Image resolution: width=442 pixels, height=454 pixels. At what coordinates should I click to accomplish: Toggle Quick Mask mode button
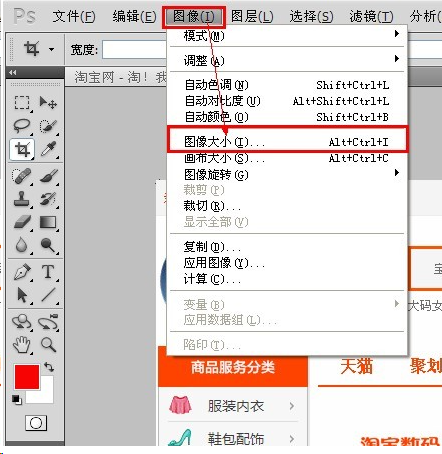click(36, 423)
